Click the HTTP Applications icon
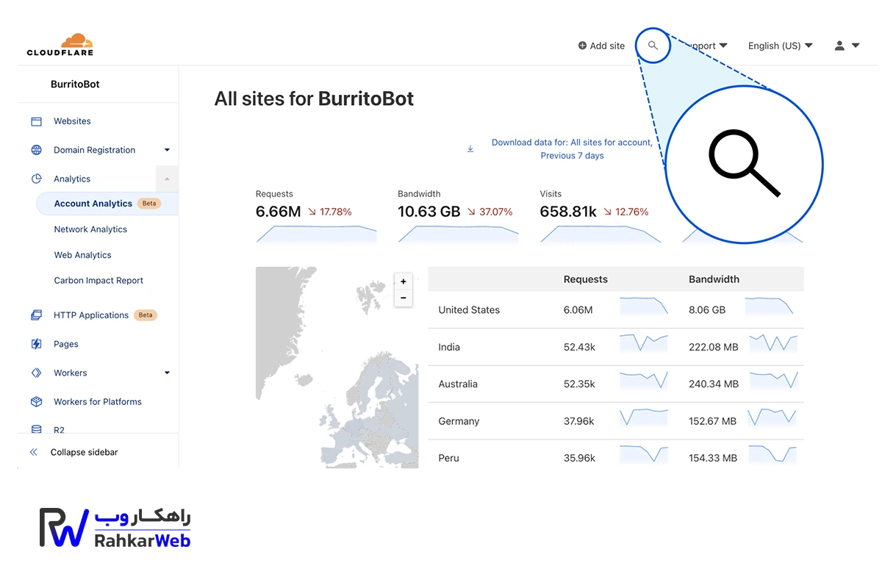 36,315
